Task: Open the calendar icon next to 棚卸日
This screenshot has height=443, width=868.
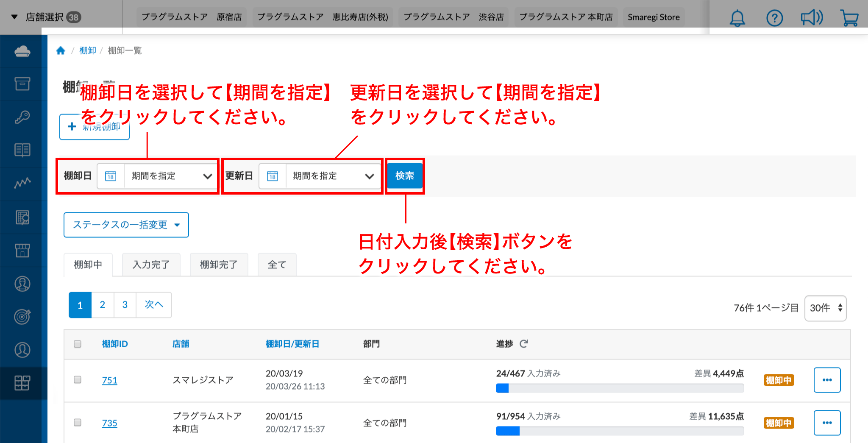Action: point(111,176)
